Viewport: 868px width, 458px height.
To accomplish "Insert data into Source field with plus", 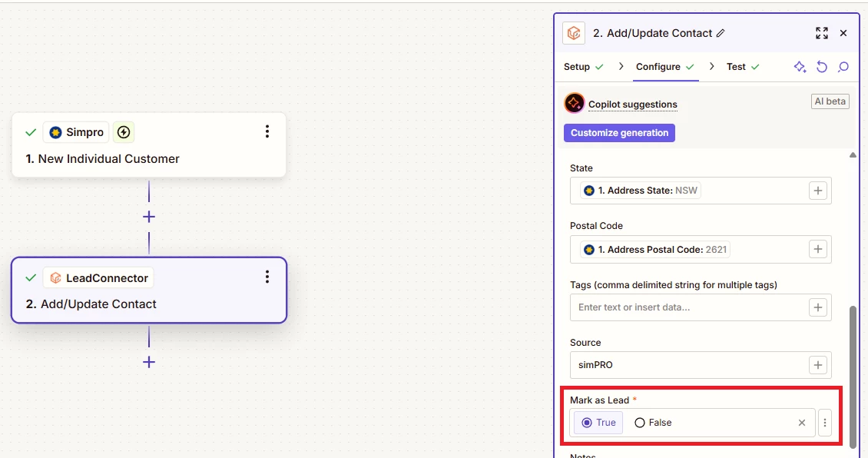I will tap(817, 365).
